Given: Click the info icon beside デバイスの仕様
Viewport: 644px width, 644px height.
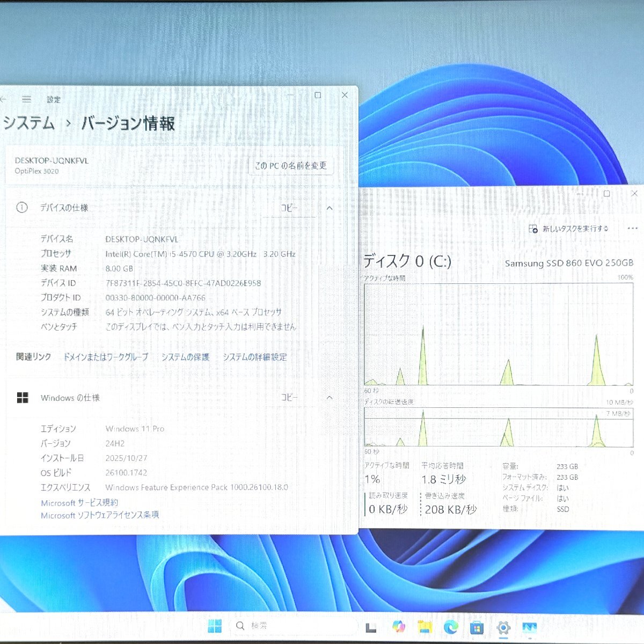Looking at the screenshot, I should click(x=22, y=208).
